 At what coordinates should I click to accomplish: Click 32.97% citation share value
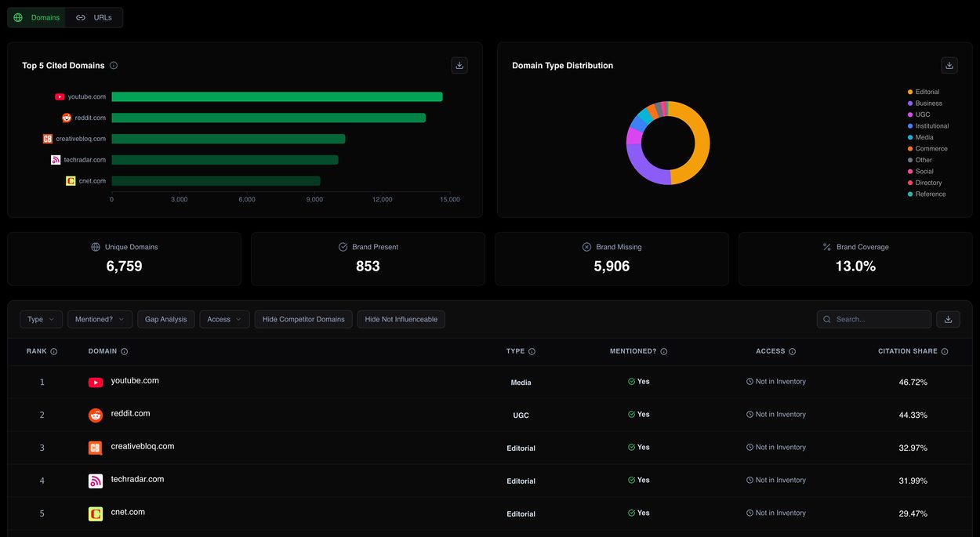tap(913, 448)
